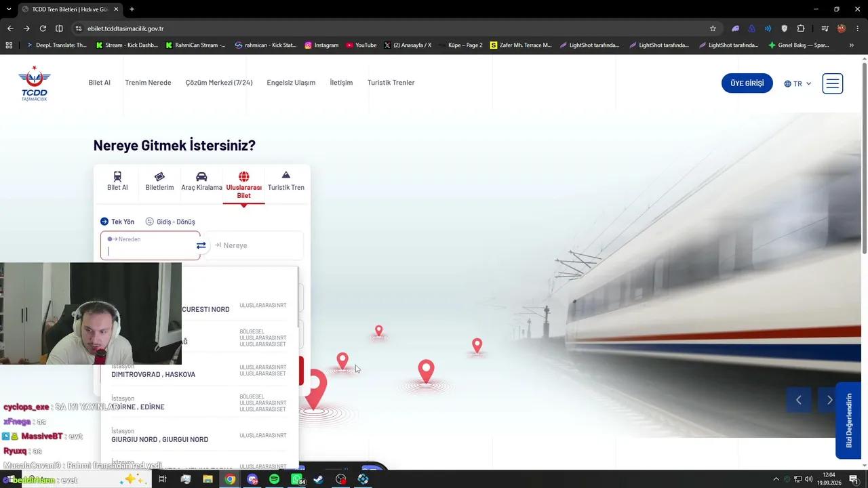View site information next to the URL
The width and height of the screenshot is (868, 488).
point(79,28)
